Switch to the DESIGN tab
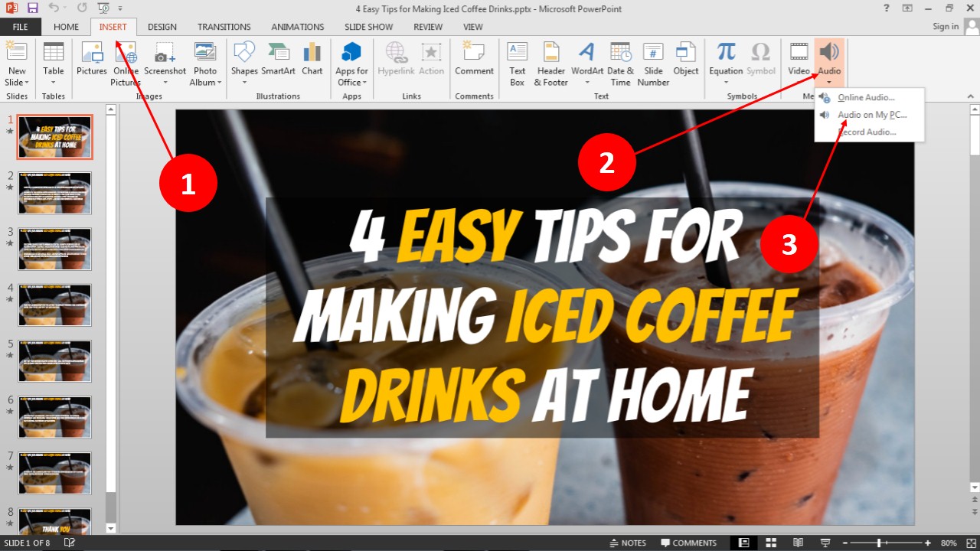The width and height of the screenshot is (980, 551). (x=162, y=27)
